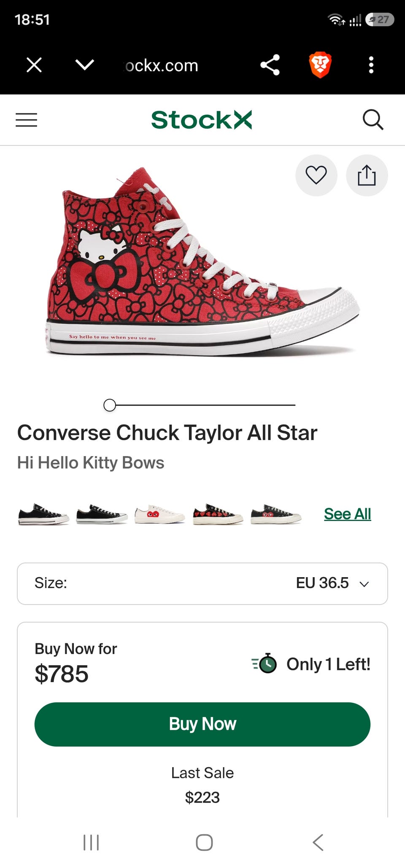The width and height of the screenshot is (405, 868).
Task: Tap the Android home navigation button
Action: (204, 842)
